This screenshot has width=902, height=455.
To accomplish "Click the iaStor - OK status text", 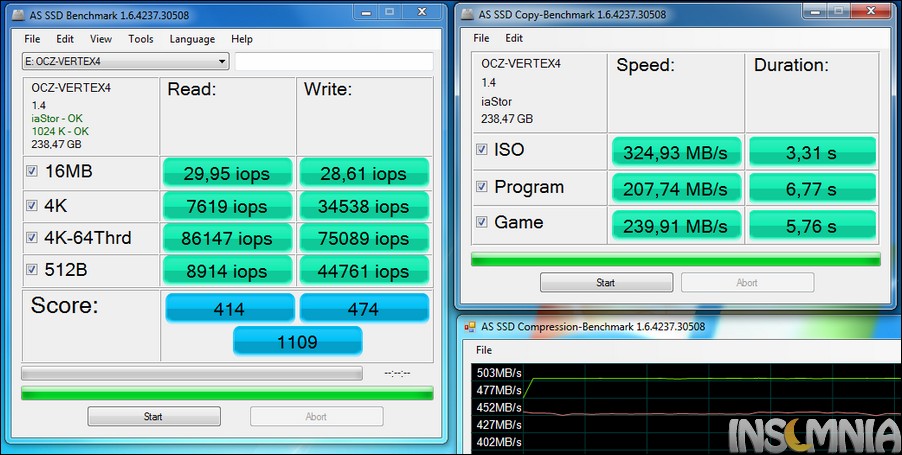I will pos(57,118).
